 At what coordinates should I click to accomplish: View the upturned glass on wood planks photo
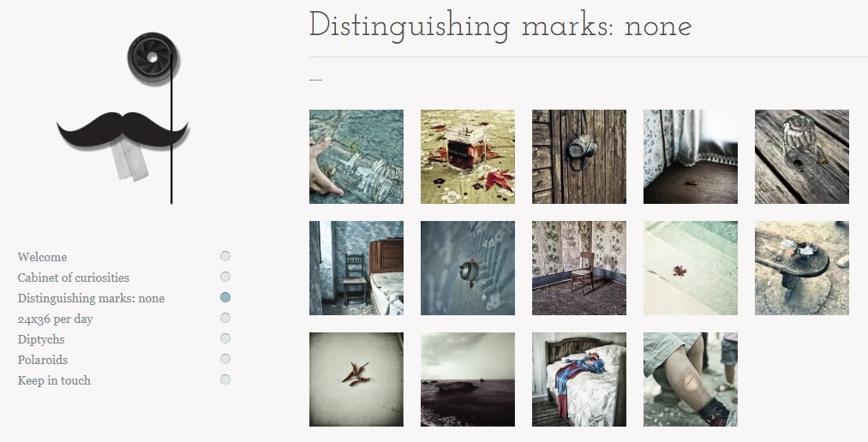(x=801, y=157)
